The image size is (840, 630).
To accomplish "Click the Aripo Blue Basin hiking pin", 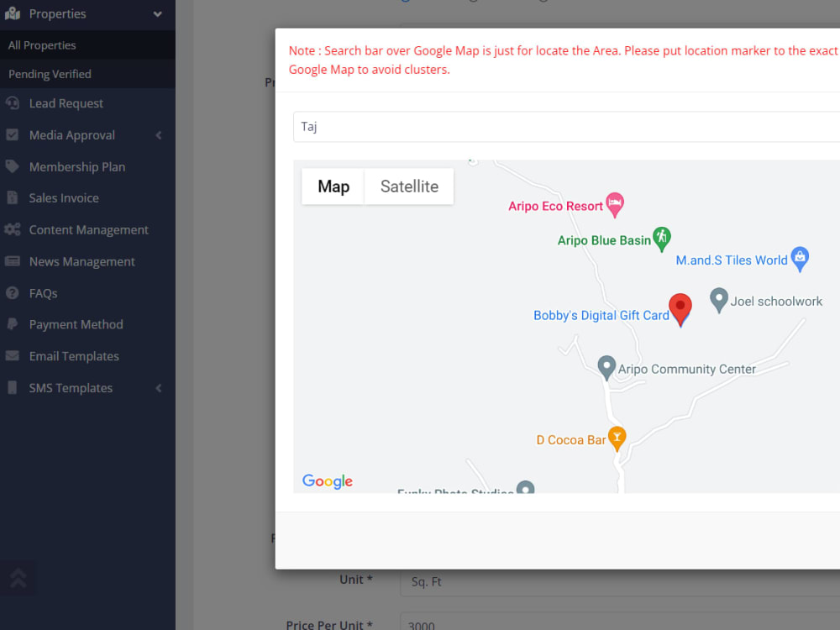I will click(662, 238).
